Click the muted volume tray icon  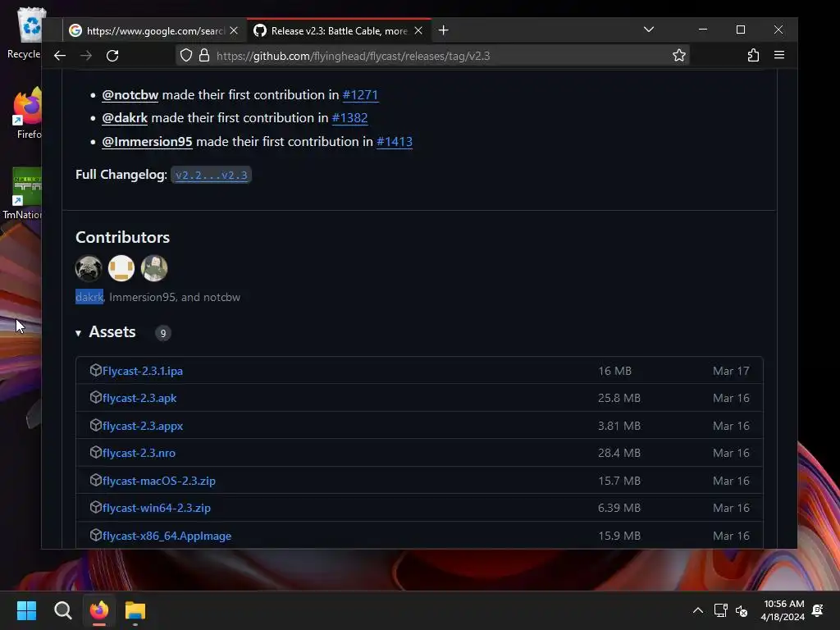pos(742,610)
